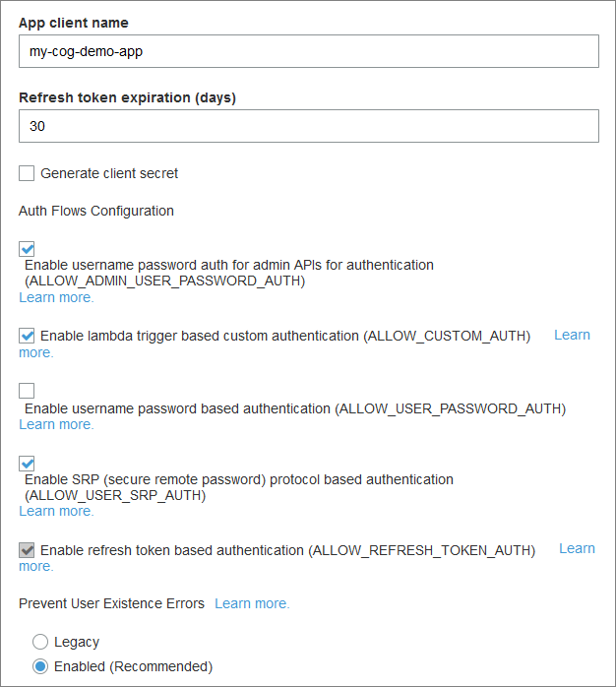Click the Refresh token expiration days field
This screenshot has width=616, height=687.
(x=308, y=126)
